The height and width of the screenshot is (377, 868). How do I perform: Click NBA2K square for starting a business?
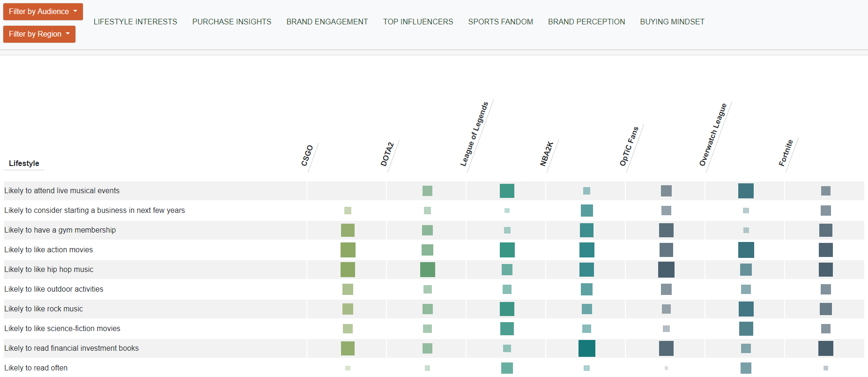tap(586, 211)
